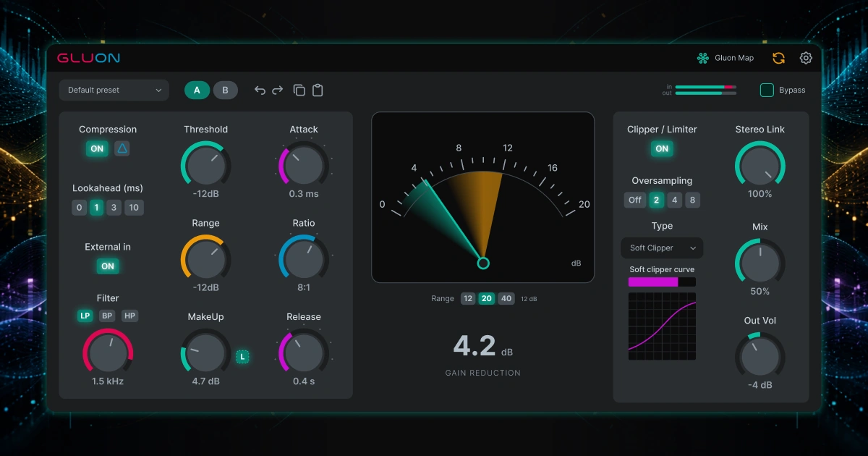Select the BP filter type
868x456 pixels.
(108, 316)
